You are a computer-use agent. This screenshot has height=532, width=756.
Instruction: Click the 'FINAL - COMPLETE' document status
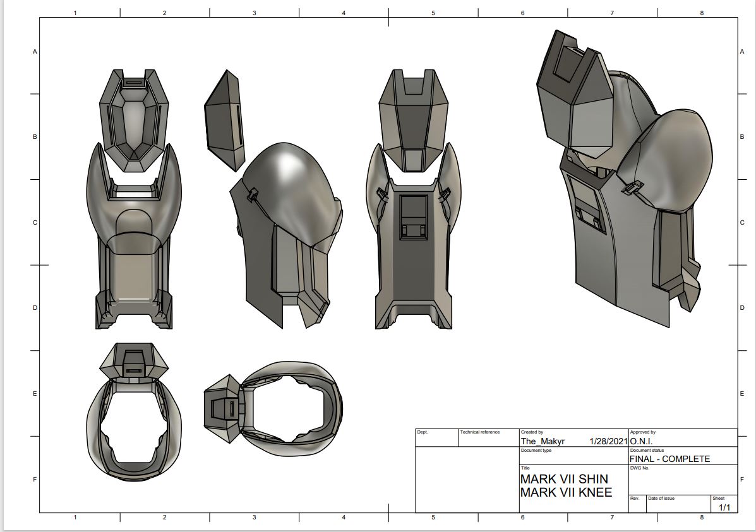point(669,459)
